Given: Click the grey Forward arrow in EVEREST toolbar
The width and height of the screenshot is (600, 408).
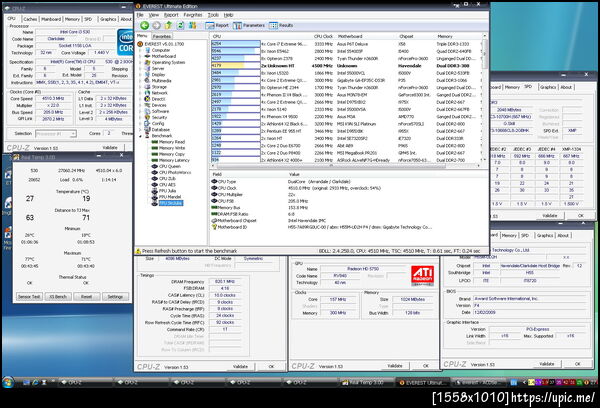Looking at the screenshot, I should point(157,25).
